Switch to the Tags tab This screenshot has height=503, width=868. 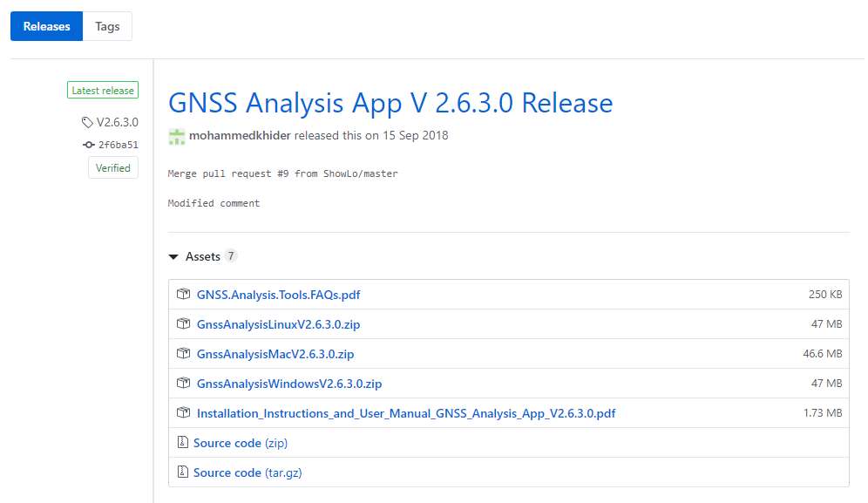107,26
